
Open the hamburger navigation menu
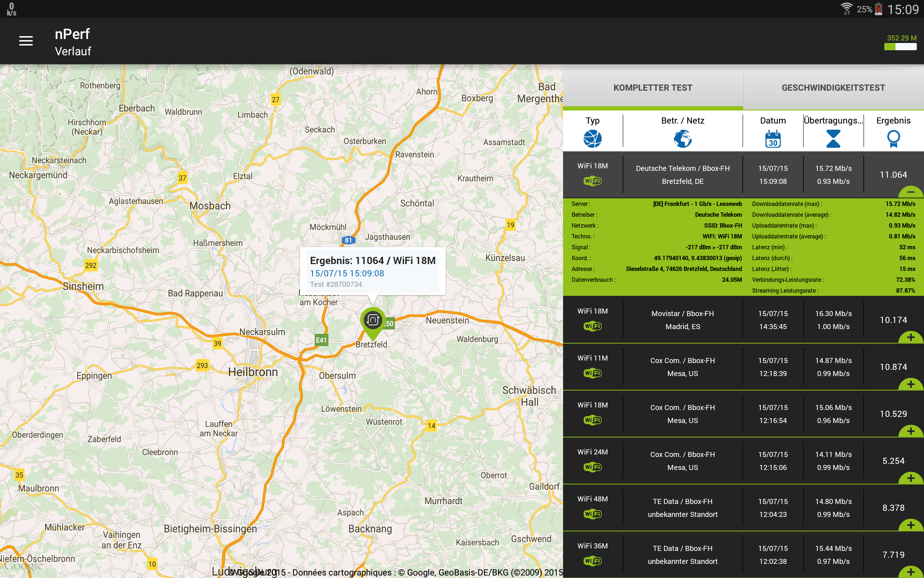[26, 41]
